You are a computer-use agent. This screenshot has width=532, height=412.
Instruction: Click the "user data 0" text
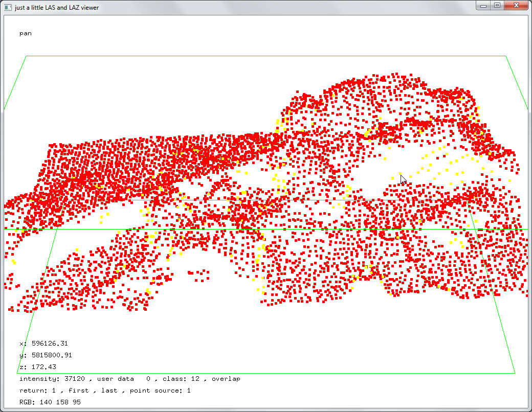[123, 379]
